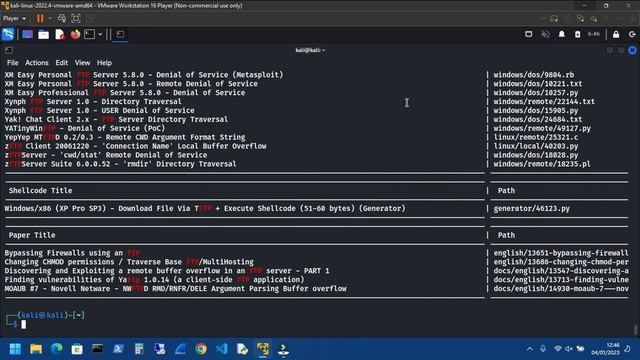Click the Paper Title header text
The image size is (640, 360).
[x=32, y=235]
